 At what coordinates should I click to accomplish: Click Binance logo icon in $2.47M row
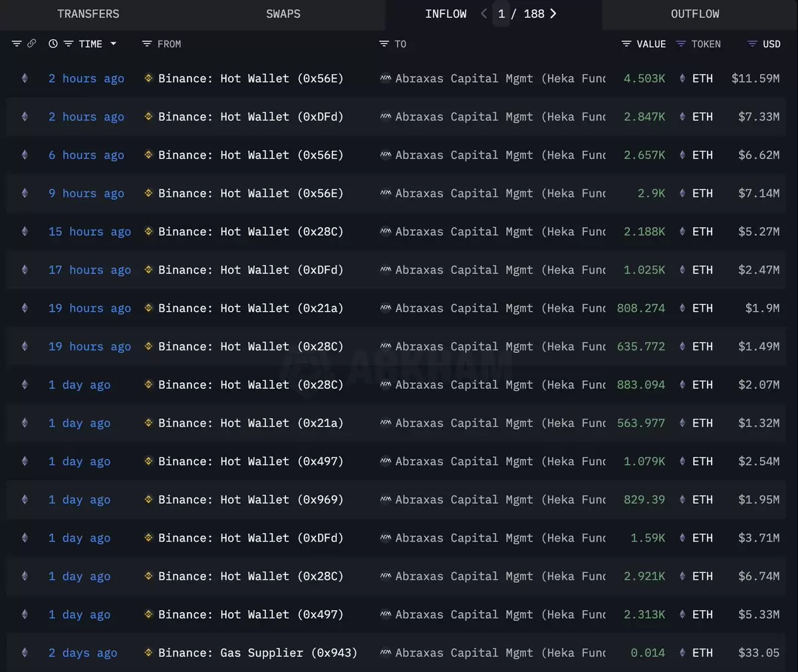149,270
